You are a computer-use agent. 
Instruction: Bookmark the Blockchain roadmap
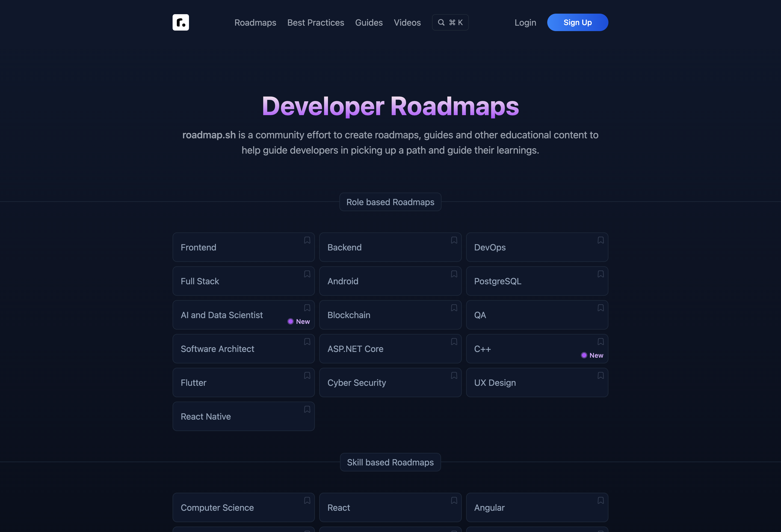pyautogui.click(x=454, y=308)
